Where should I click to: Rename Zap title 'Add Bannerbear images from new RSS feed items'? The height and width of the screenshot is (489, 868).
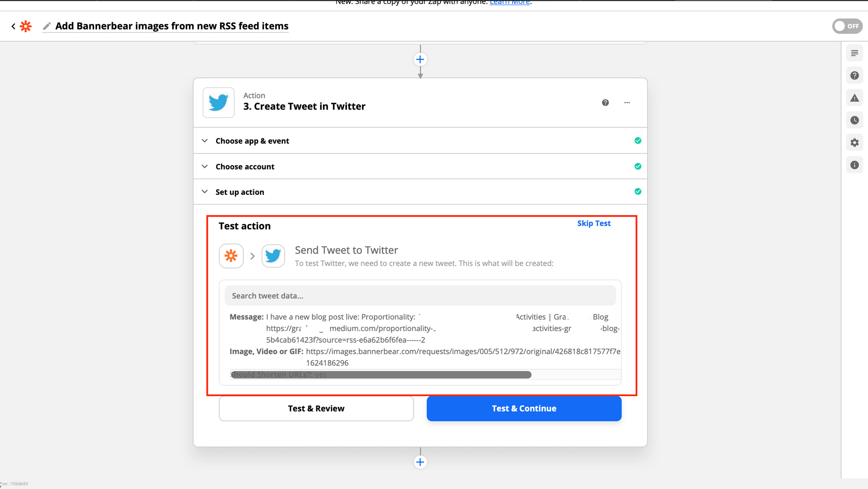click(x=172, y=26)
